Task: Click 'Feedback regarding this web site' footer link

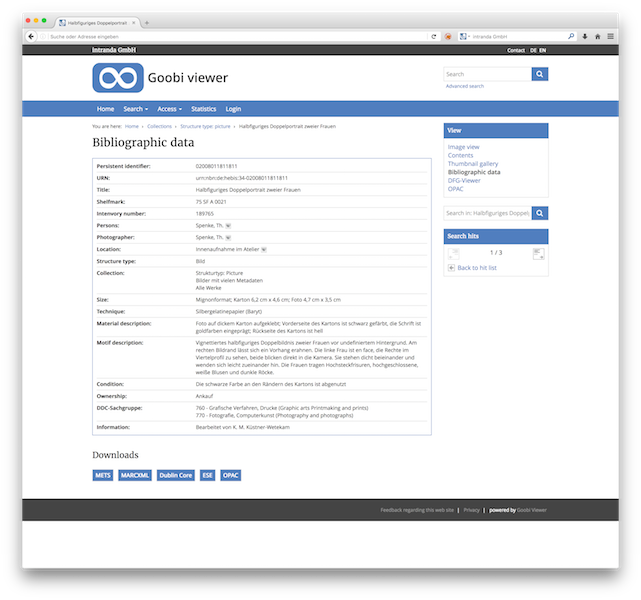Action: (417, 510)
